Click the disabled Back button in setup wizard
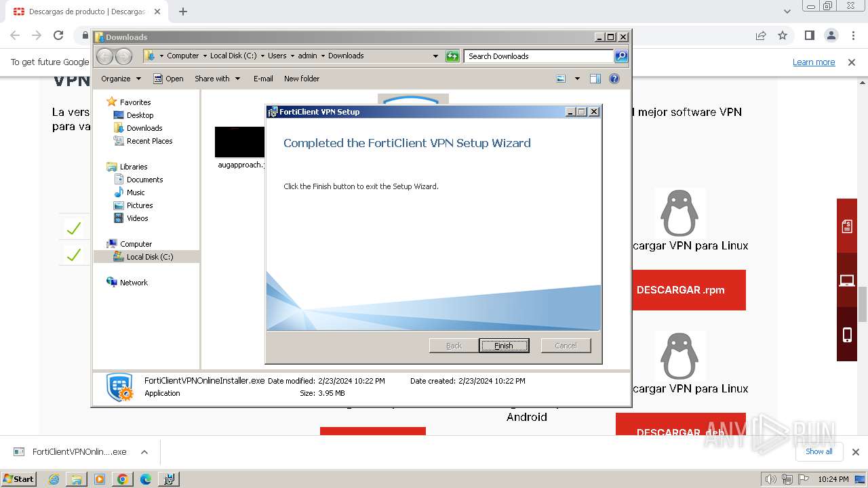 454,346
